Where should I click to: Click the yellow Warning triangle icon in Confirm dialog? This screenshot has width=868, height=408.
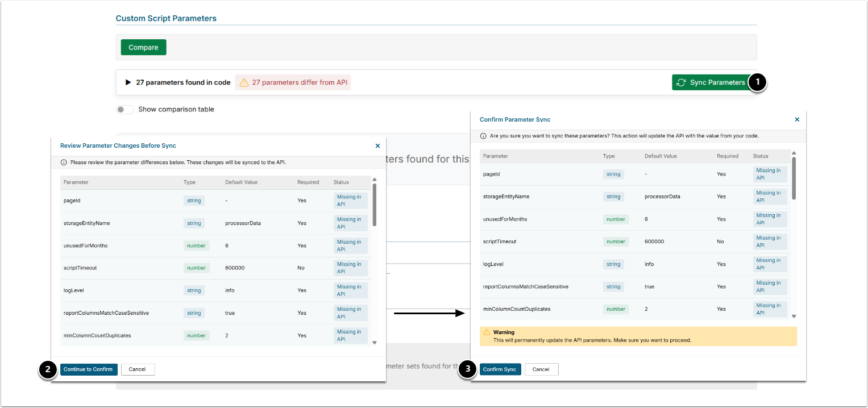click(487, 332)
